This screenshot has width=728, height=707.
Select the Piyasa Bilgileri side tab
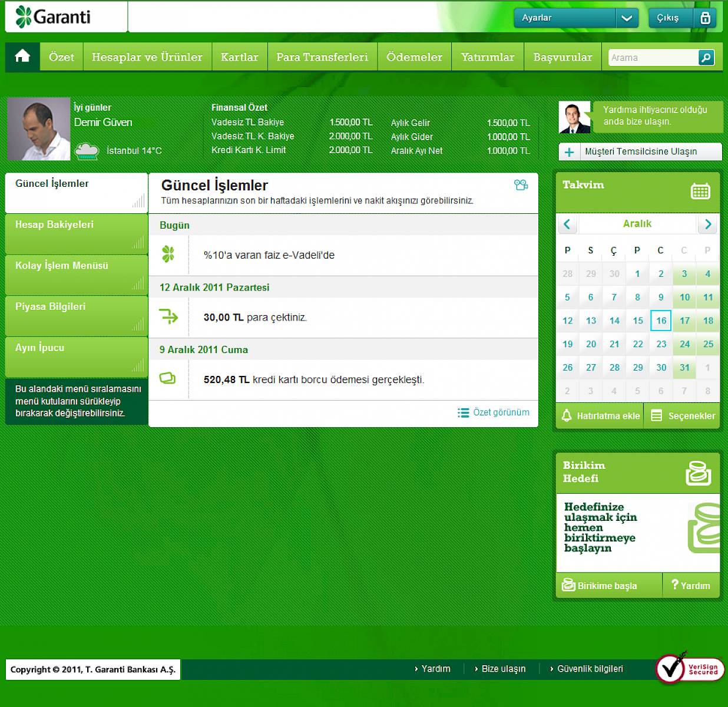point(76,315)
